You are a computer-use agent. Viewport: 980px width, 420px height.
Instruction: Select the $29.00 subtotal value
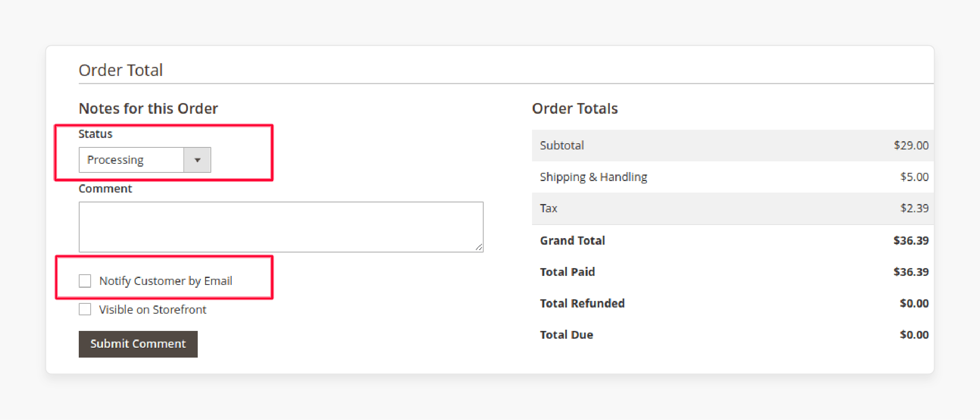pos(911,145)
